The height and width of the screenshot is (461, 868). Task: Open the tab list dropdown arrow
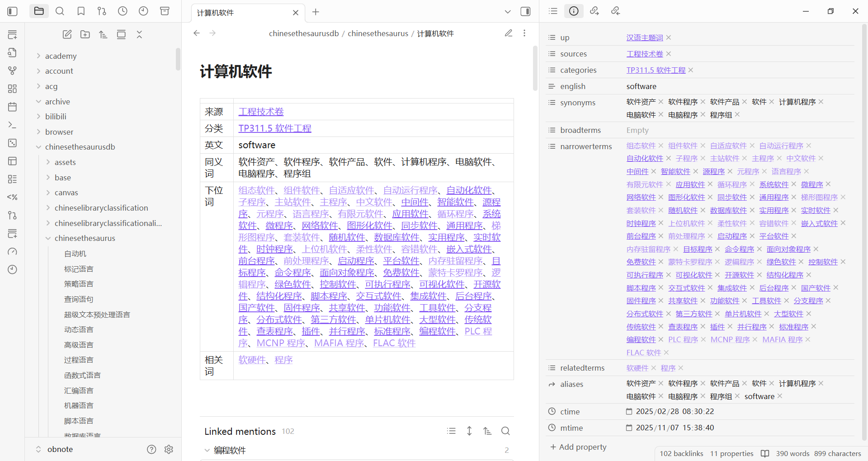(x=508, y=12)
